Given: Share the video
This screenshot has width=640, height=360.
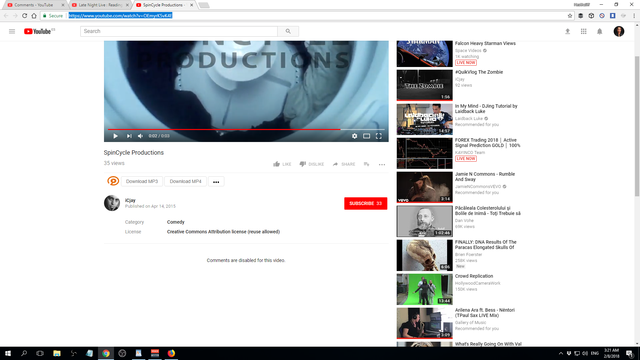Looking at the screenshot, I should coord(344,164).
